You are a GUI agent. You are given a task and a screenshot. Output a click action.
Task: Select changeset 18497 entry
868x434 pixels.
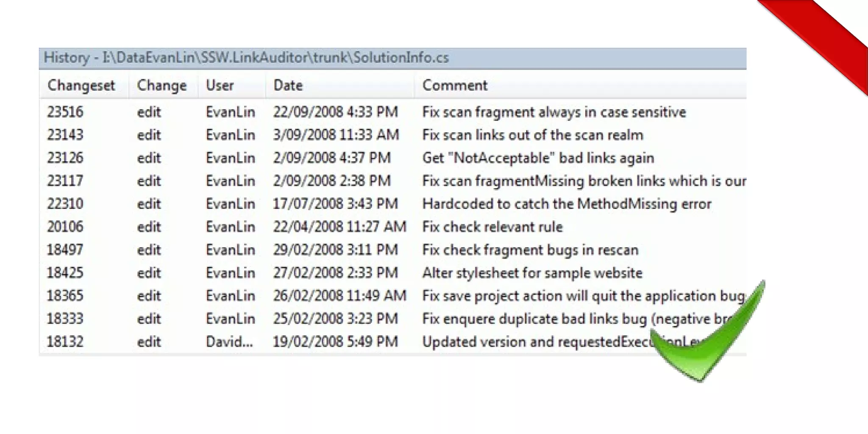tap(65, 250)
